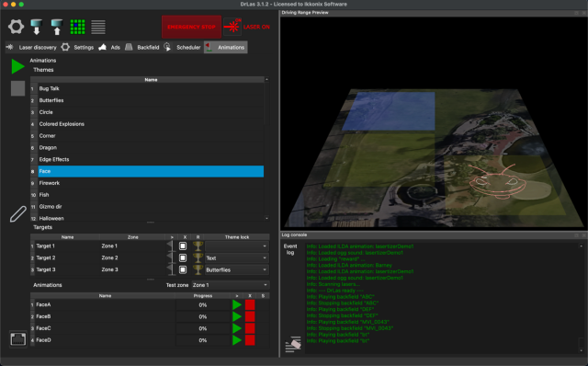Click the Zone column header in Targets
Image resolution: width=588 pixels, height=366 pixels.
tap(132, 237)
